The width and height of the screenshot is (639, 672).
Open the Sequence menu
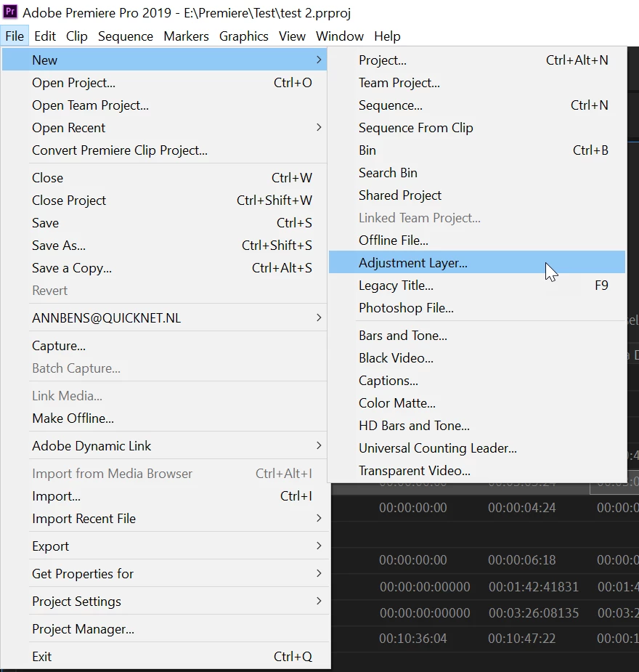coord(126,36)
